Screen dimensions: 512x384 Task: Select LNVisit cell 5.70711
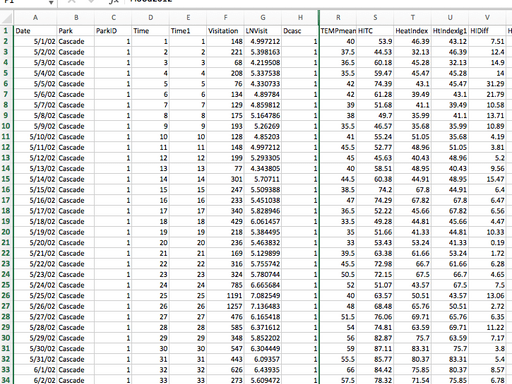263,179
